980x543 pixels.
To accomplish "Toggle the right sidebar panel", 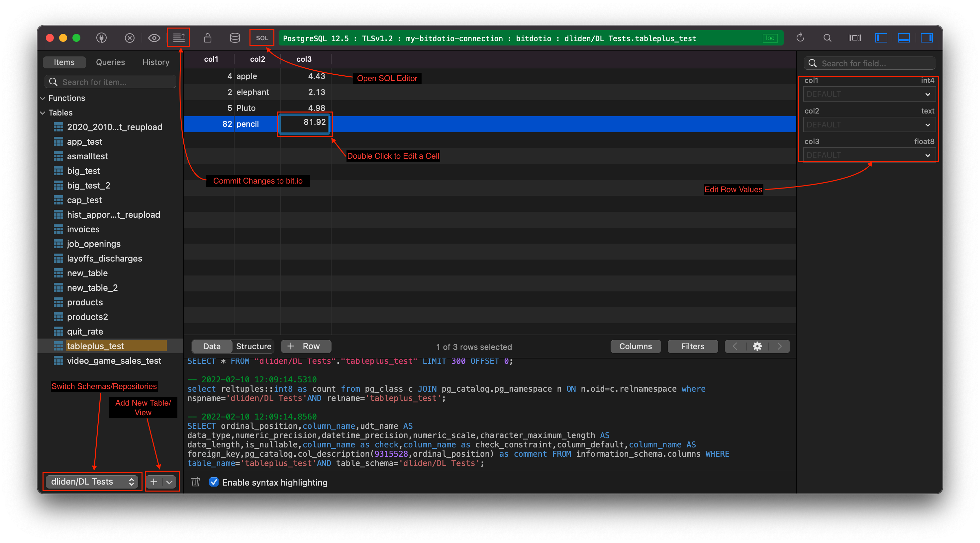I will tap(927, 38).
